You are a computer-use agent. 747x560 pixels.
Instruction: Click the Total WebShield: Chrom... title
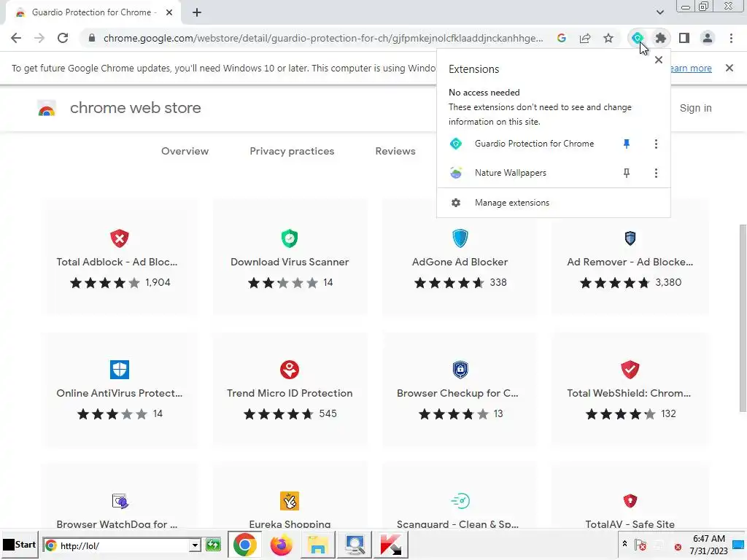(x=629, y=393)
